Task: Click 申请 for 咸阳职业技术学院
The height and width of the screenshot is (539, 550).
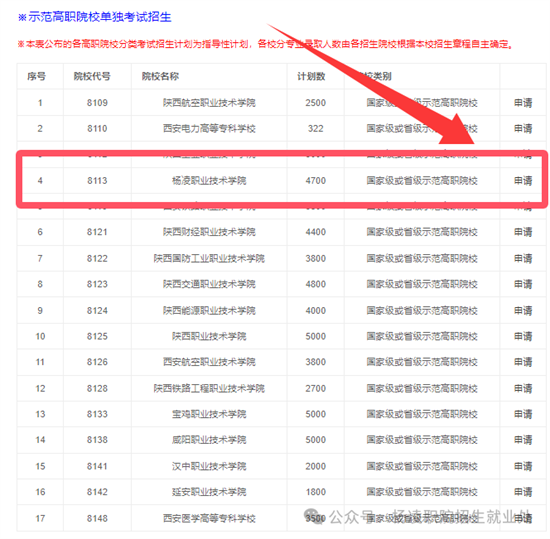Action: pyautogui.click(x=523, y=440)
